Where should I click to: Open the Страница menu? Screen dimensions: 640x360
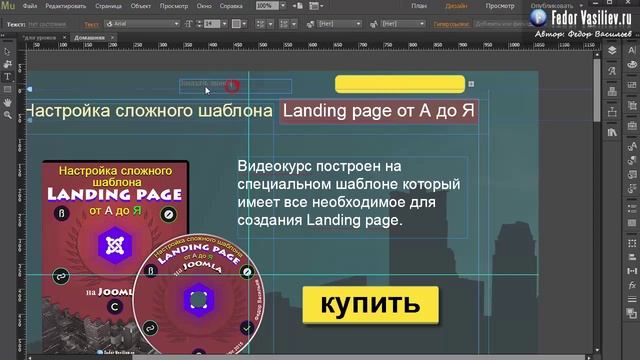coord(108,6)
